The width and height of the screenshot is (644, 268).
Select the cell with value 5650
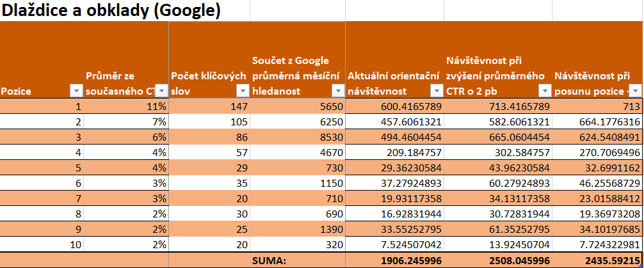click(x=298, y=106)
